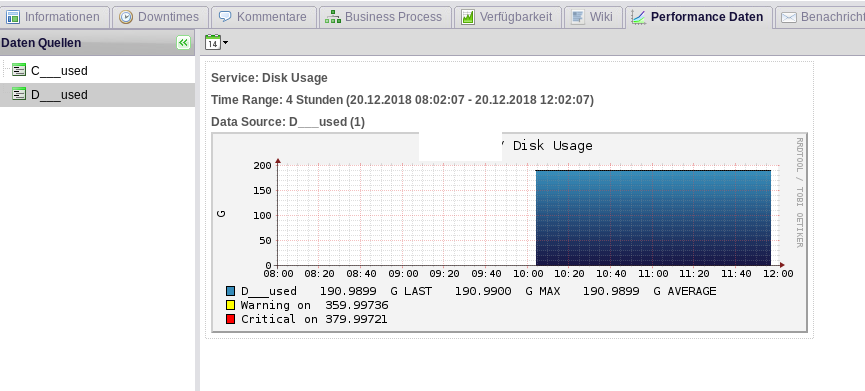Click the blue D___used legend swatch
Image resolution: width=865 pixels, height=391 pixels.
click(231, 291)
